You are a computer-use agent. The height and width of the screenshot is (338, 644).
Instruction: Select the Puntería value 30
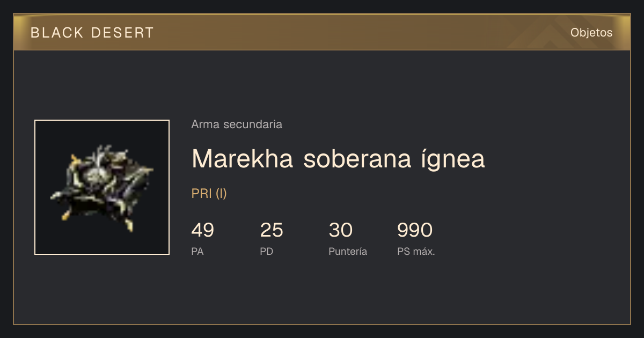340,230
